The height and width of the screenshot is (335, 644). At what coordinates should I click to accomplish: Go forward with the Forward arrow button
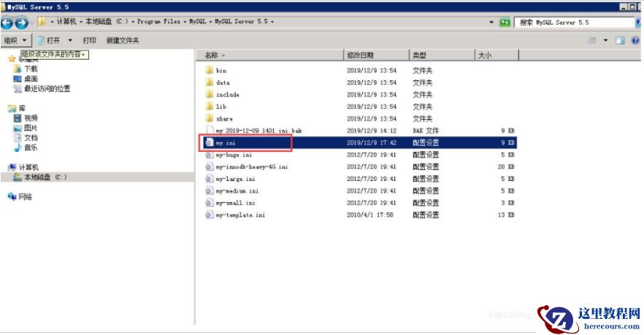21,23
